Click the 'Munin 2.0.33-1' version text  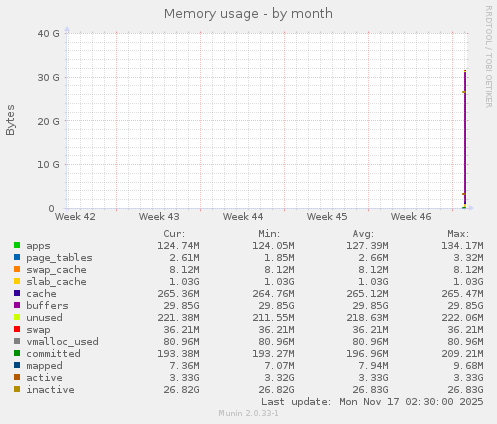pos(248,413)
